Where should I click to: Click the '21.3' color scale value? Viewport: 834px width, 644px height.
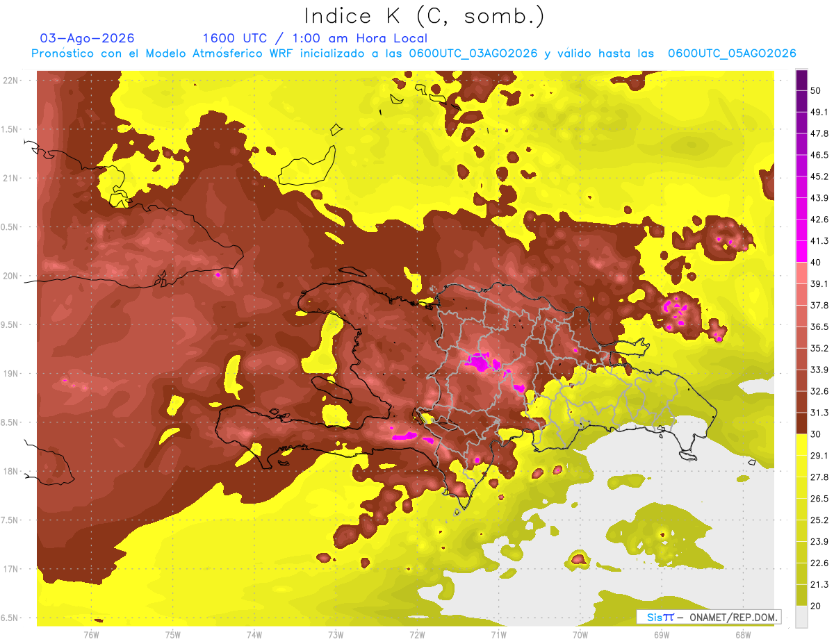point(819,585)
